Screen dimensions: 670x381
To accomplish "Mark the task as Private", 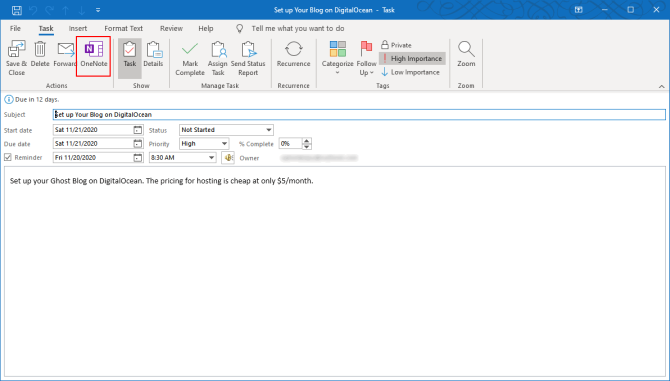I will click(x=396, y=45).
